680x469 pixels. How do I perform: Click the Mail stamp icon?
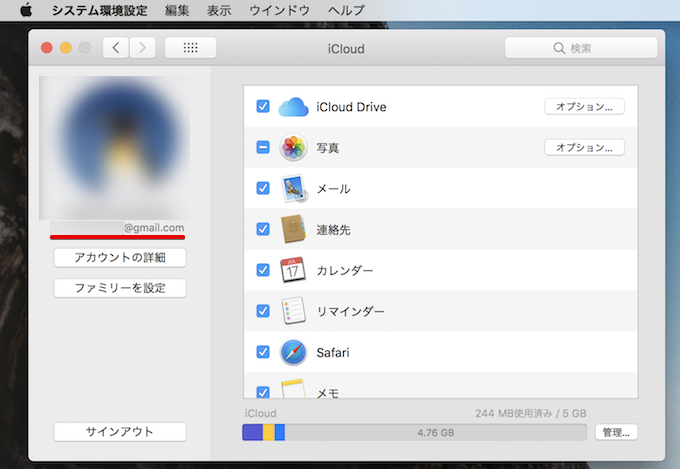[x=293, y=188]
